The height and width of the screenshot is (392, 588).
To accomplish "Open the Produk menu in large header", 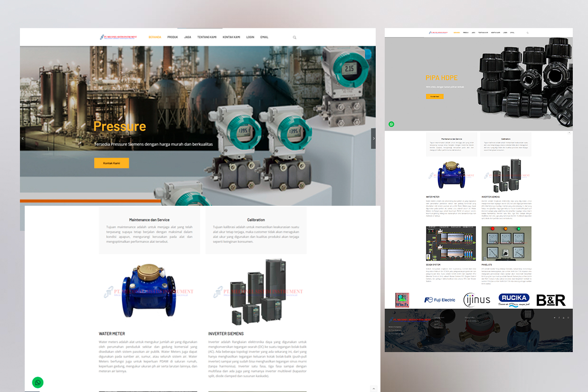I will coord(172,37).
